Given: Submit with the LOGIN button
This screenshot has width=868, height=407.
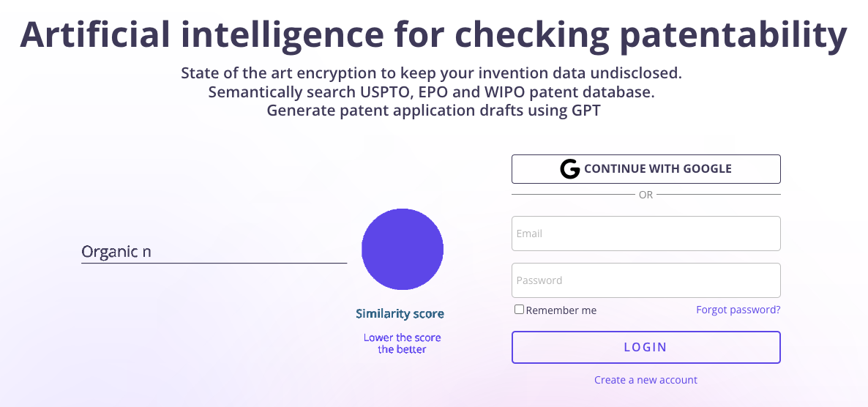Looking at the screenshot, I should point(646,347).
